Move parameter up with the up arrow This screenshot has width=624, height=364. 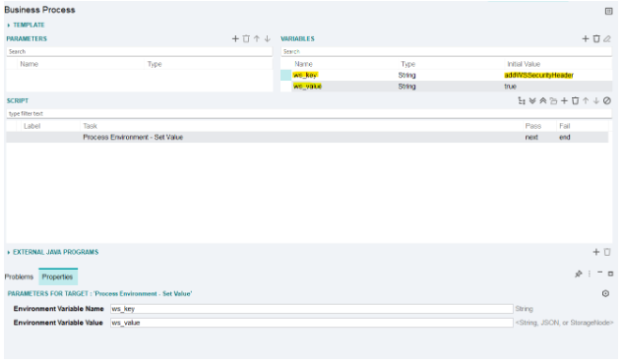click(x=257, y=38)
